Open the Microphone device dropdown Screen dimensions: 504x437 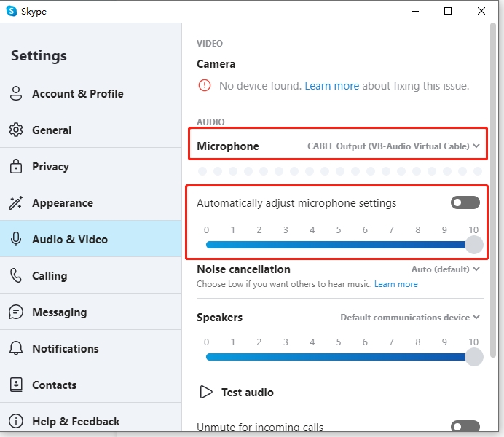[x=393, y=146]
